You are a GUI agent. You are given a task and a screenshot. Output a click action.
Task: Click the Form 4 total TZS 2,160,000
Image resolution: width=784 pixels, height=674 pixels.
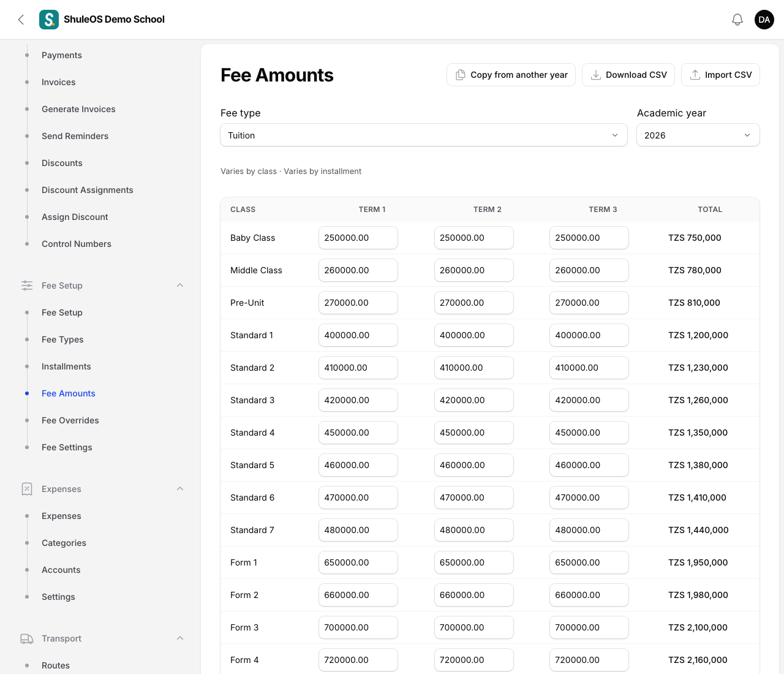click(x=698, y=660)
